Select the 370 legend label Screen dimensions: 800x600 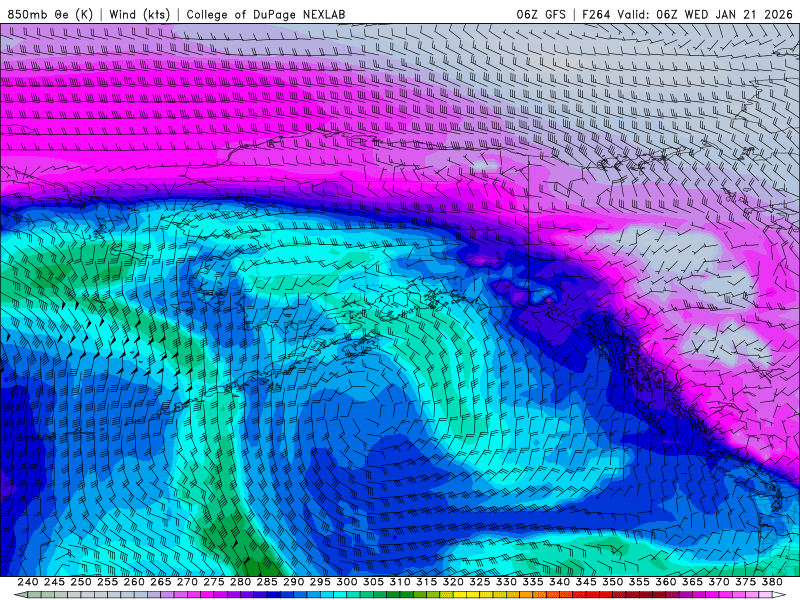coord(718,582)
